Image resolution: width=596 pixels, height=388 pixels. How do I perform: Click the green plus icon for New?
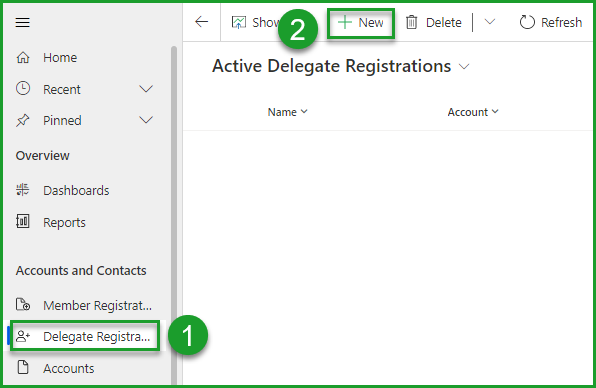[345, 22]
